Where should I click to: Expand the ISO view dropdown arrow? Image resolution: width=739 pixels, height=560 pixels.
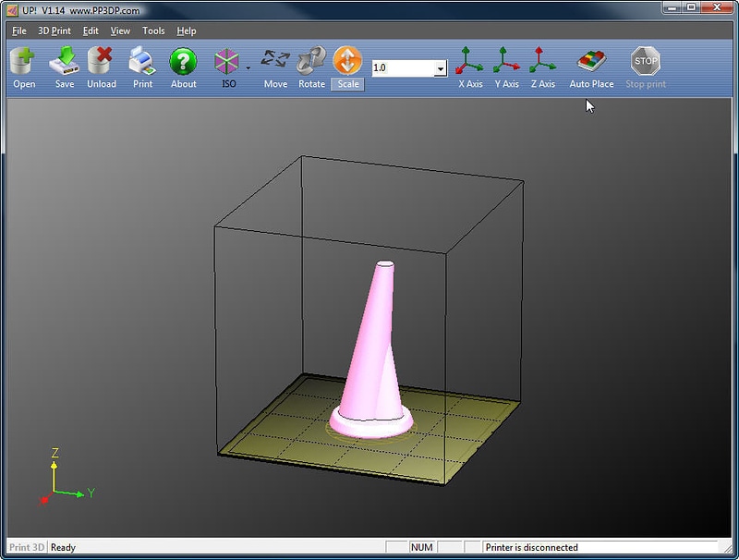click(x=248, y=68)
